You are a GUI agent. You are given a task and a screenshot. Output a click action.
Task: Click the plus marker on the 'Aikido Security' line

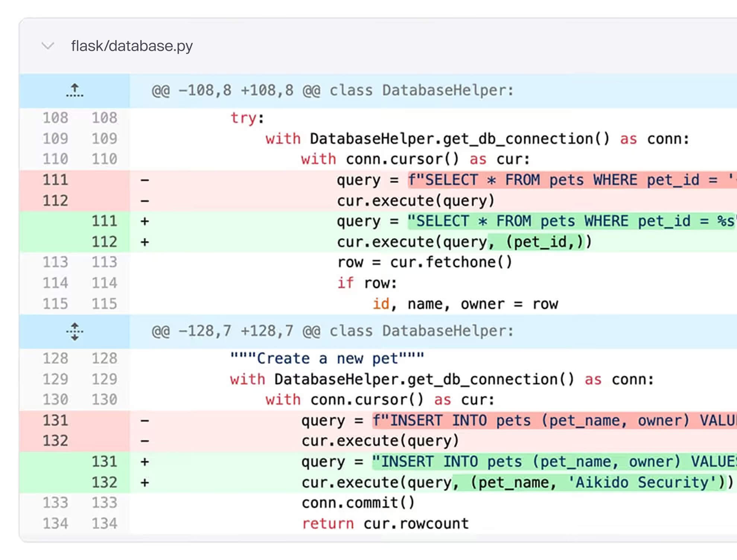[x=145, y=483]
